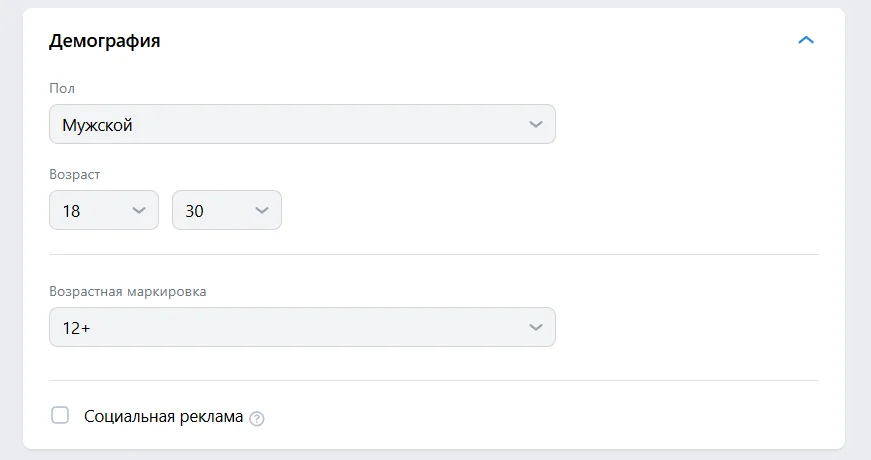Open the Возрастная маркировка dropdown
Viewport: 871px width, 460px height.
(x=301, y=327)
